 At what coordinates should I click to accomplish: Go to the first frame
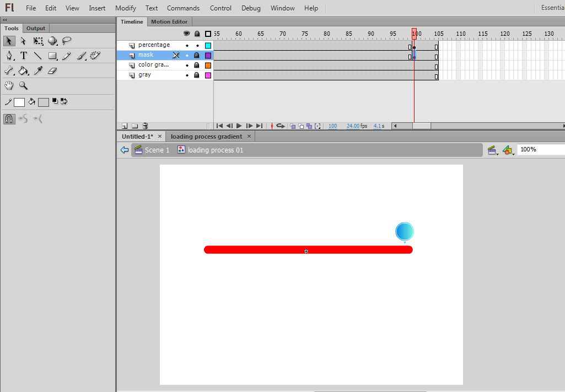click(219, 126)
